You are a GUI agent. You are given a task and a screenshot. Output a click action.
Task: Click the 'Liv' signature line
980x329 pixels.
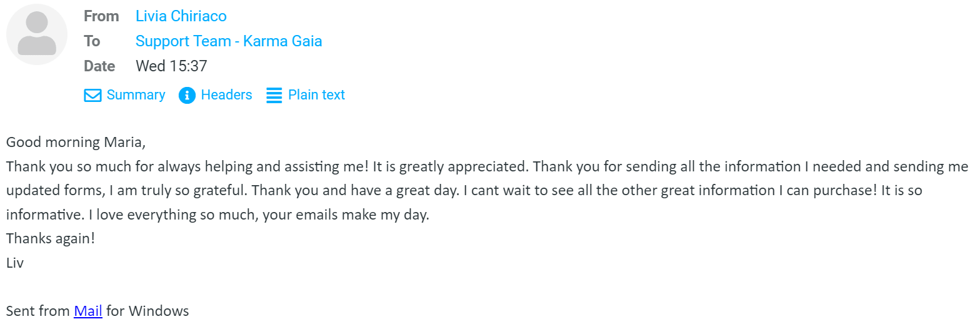pos(15,263)
